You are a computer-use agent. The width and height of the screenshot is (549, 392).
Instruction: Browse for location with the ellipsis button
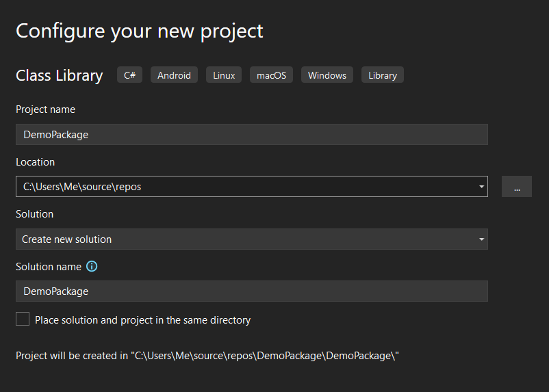tap(516, 186)
